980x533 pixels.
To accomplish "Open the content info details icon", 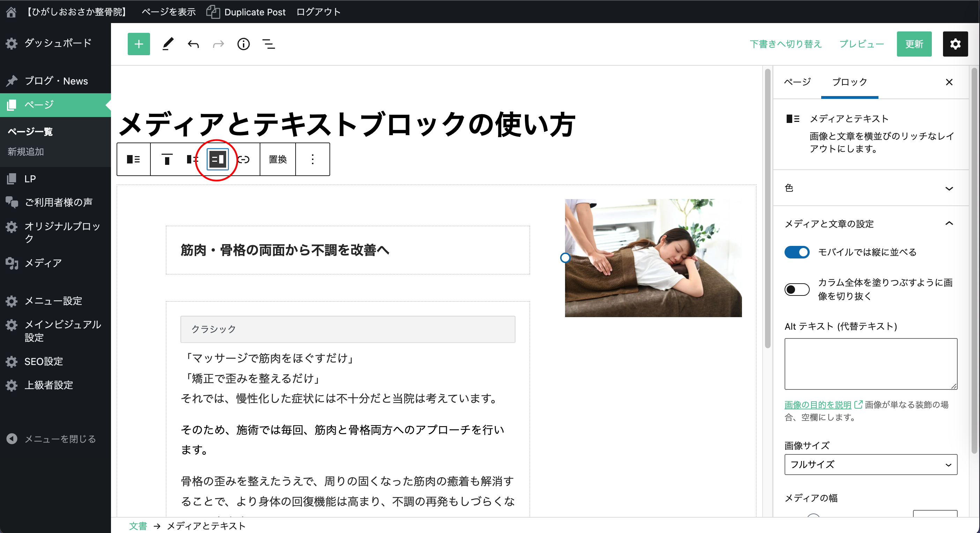I will click(244, 44).
